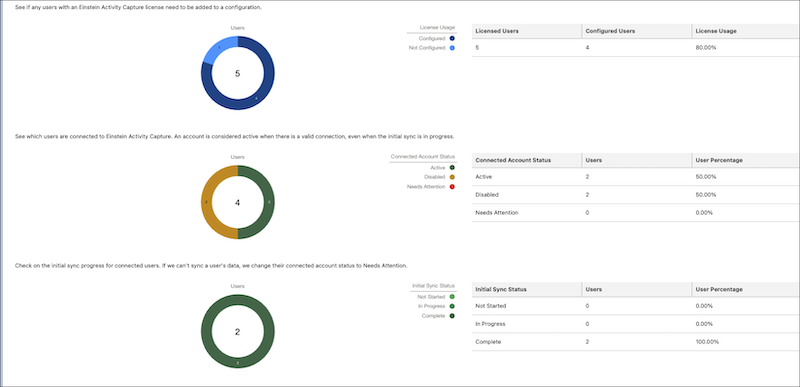
Task: Click the Needs Attention table row label
Action: coord(496,213)
